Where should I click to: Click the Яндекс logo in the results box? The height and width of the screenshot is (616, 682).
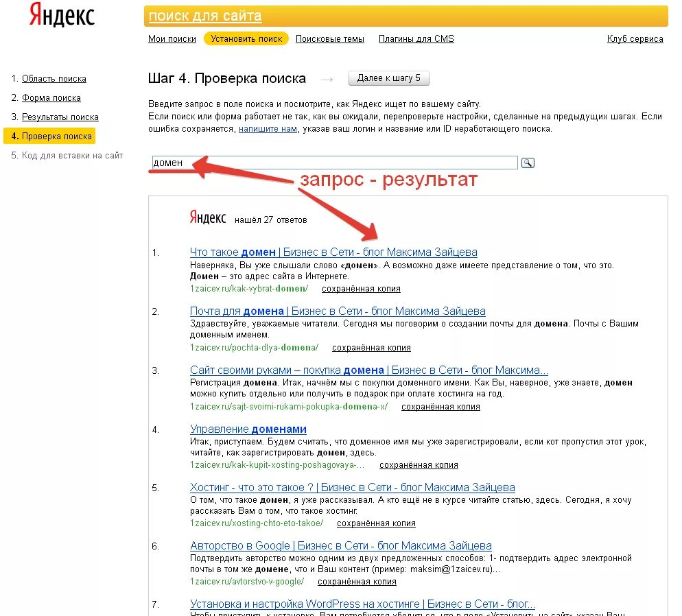pyautogui.click(x=207, y=217)
